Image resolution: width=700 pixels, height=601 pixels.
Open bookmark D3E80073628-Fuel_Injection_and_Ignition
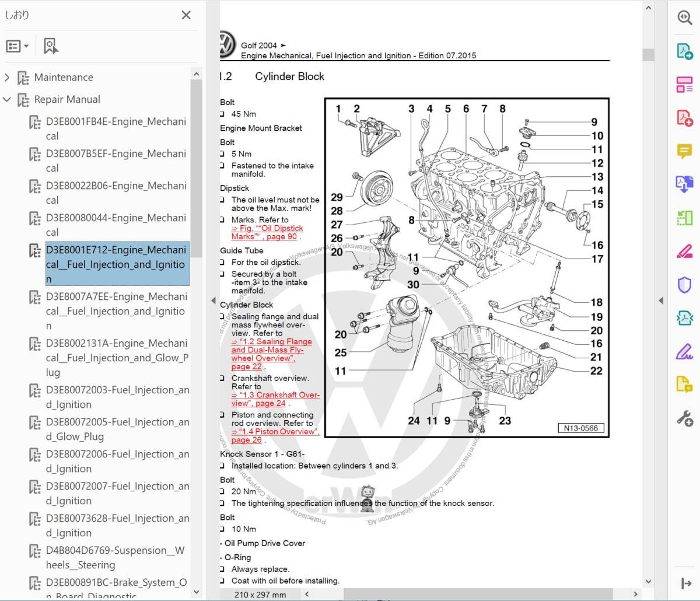click(x=117, y=525)
